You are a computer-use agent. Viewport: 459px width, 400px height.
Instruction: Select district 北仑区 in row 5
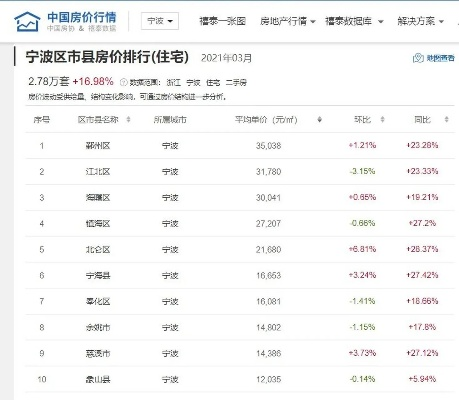pos(98,250)
